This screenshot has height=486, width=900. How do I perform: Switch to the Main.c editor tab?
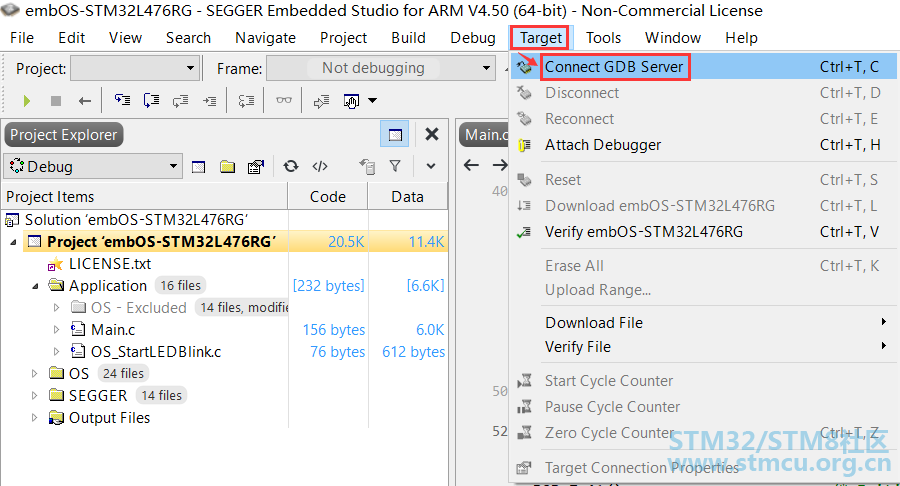(484, 135)
